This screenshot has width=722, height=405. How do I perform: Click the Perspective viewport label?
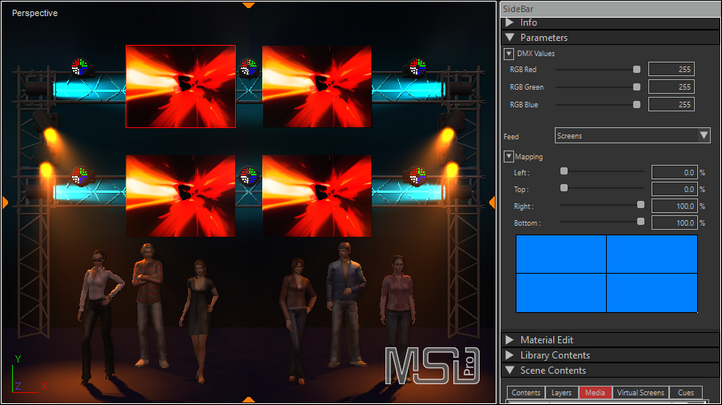[35, 13]
